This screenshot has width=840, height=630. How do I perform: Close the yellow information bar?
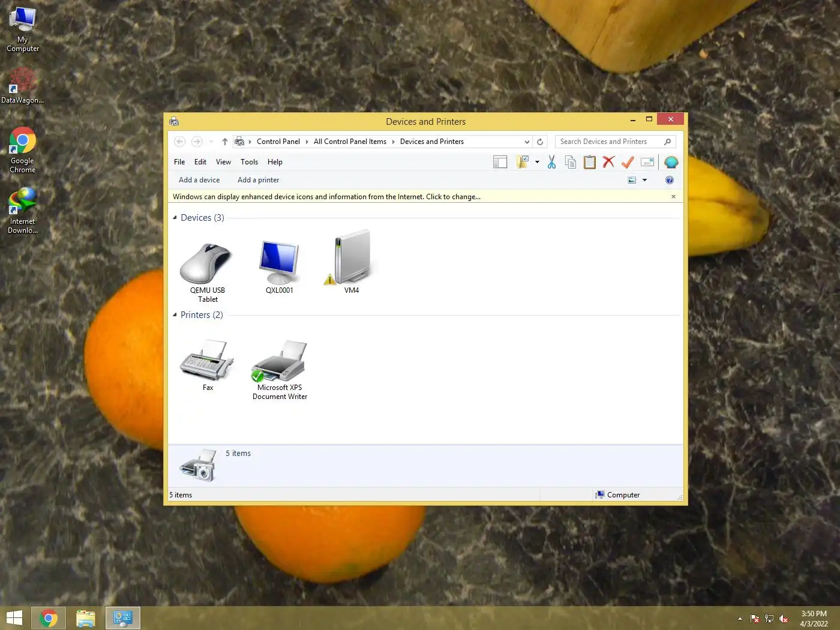pos(673,197)
